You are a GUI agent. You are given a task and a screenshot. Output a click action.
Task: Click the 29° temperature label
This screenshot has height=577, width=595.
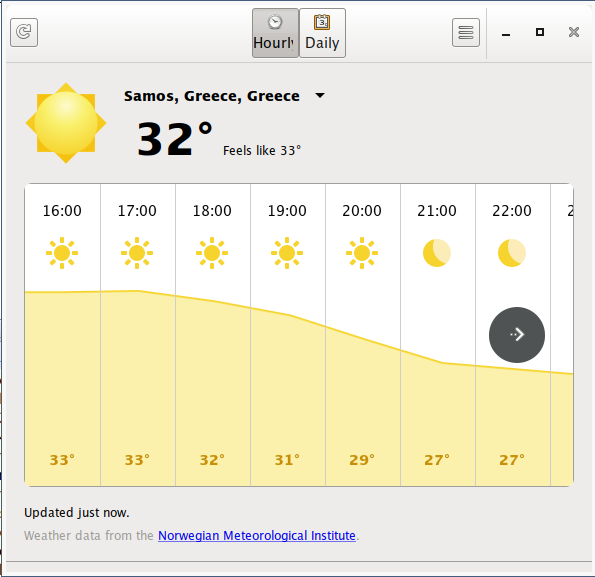click(x=362, y=460)
